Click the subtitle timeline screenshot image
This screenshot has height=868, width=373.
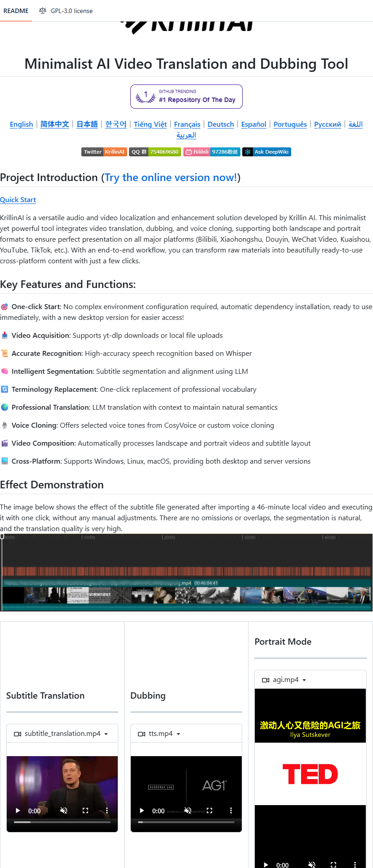(x=186, y=572)
